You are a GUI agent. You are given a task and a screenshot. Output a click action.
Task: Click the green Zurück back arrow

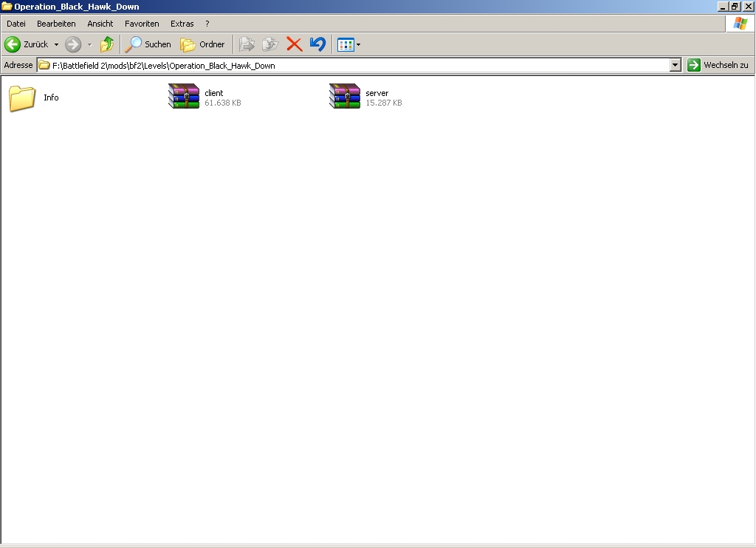click(13, 44)
